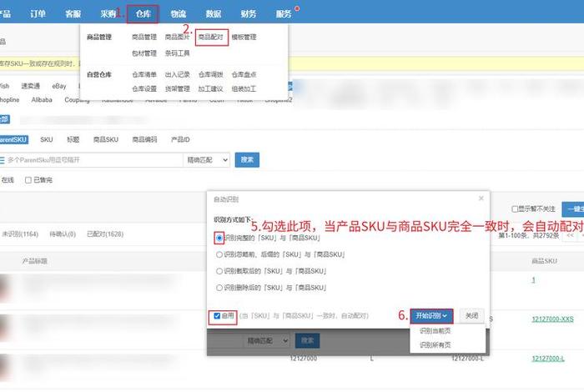Screen dimensions: 584x392
Task: Choose 识别当前页 from the dropdown
Action: (x=435, y=331)
